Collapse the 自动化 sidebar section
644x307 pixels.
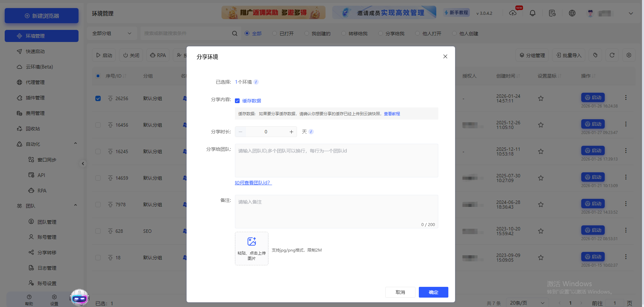point(75,144)
